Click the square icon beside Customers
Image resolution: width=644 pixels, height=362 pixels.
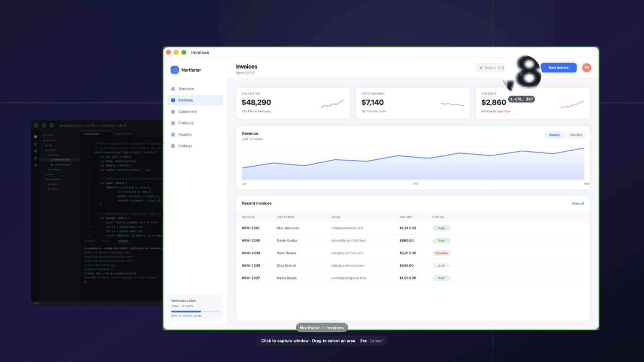point(173,112)
